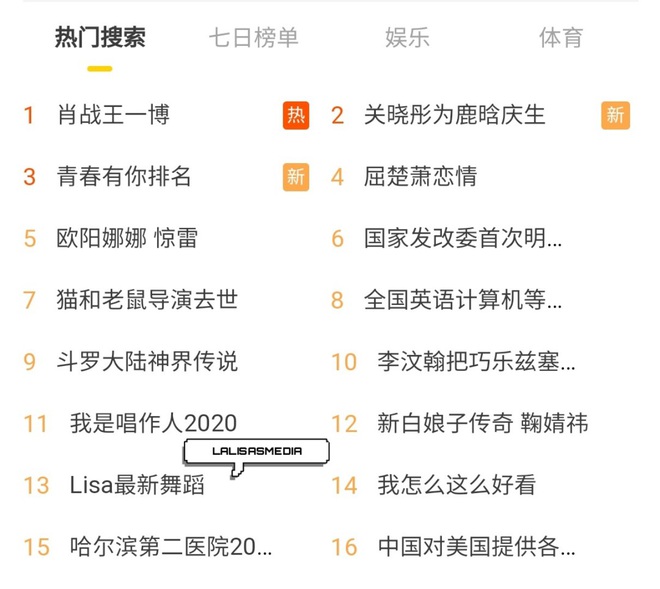The width and height of the screenshot is (660, 589).
Task: Open the 我是唱作人2020 topic
Action: (154, 423)
